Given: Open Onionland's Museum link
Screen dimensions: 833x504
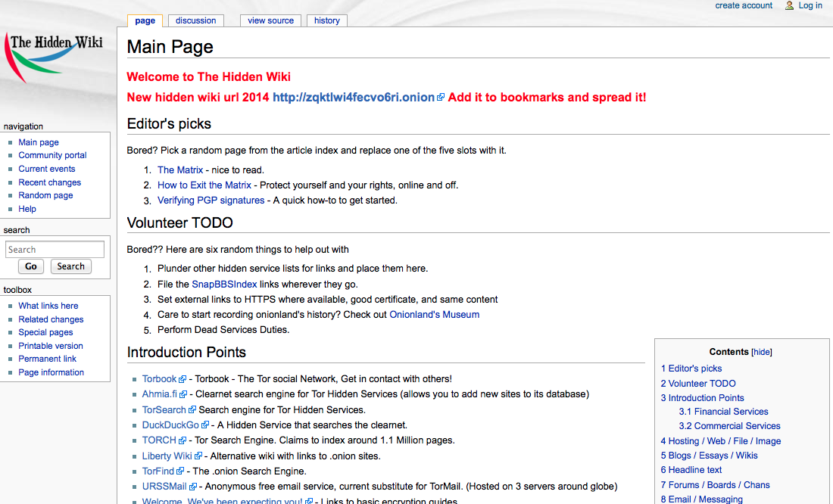Looking at the screenshot, I should pos(435,314).
